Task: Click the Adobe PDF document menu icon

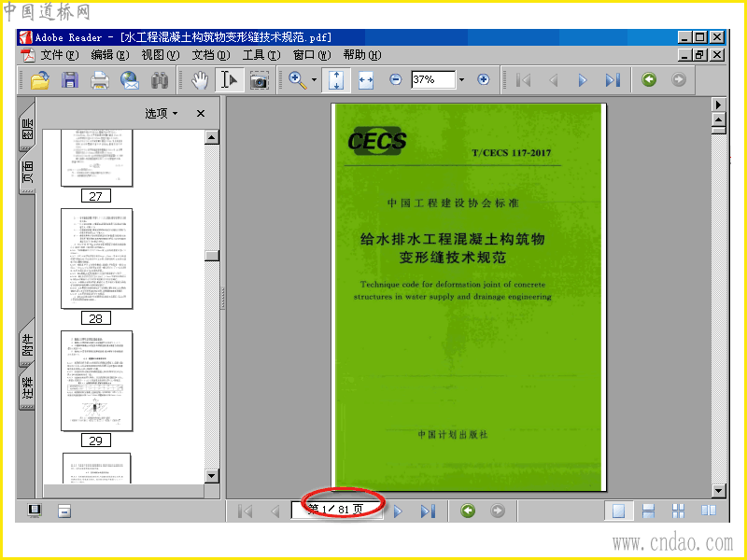Action: point(28,55)
